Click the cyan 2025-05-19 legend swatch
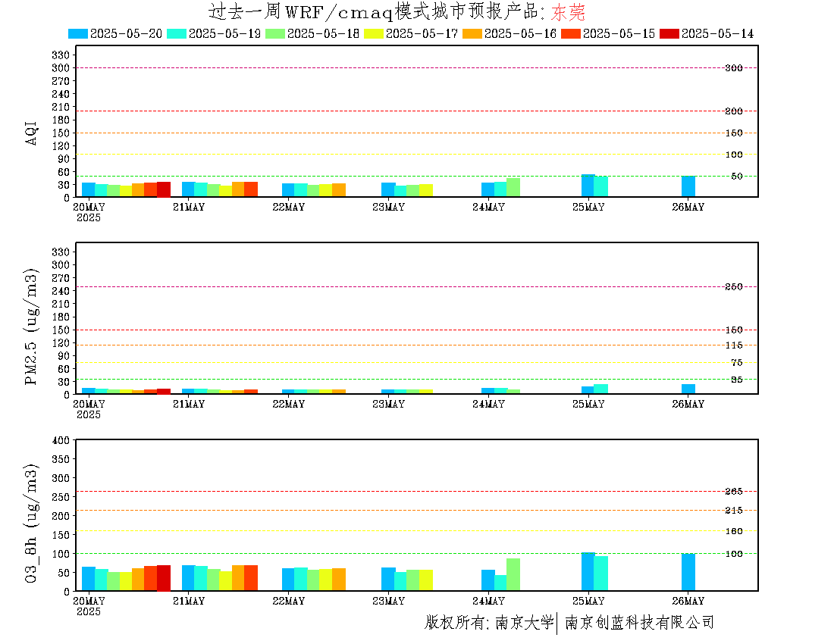This screenshot has height=644, width=834. (x=177, y=33)
